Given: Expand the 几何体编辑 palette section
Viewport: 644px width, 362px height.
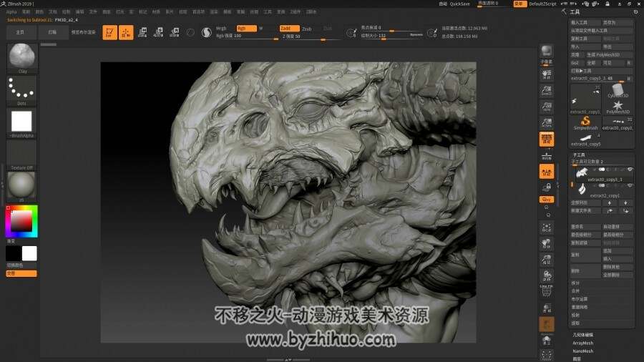Looking at the screenshot, I should (x=582, y=335).
